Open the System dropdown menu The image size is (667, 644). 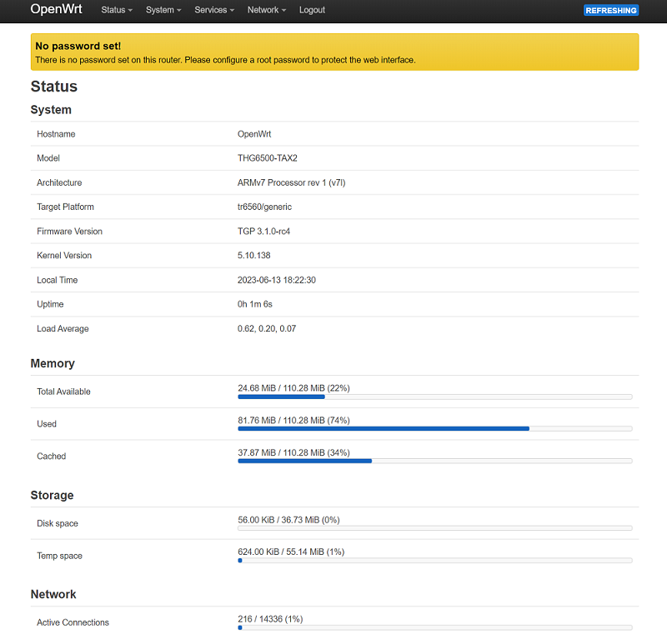pyautogui.click(x=163, y=10)
